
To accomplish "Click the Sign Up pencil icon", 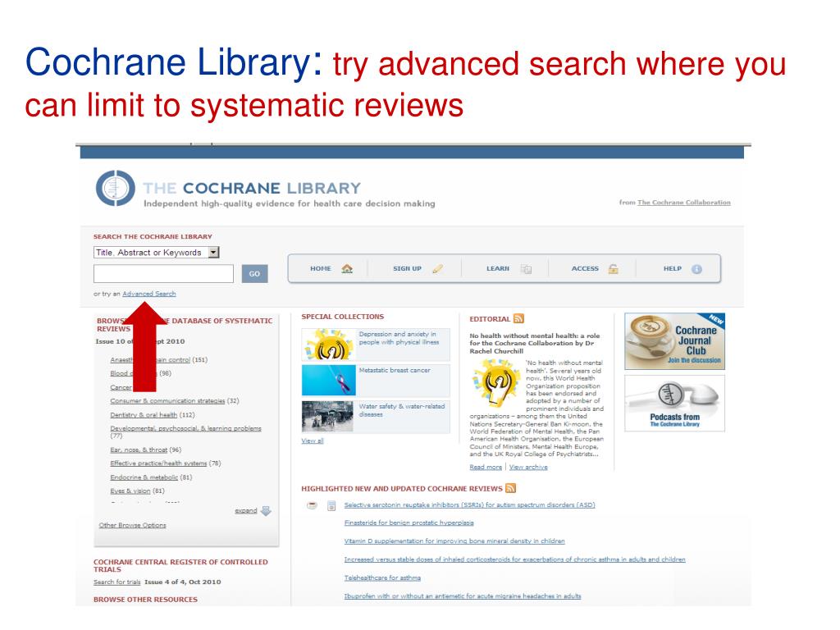I will [438, 269].
